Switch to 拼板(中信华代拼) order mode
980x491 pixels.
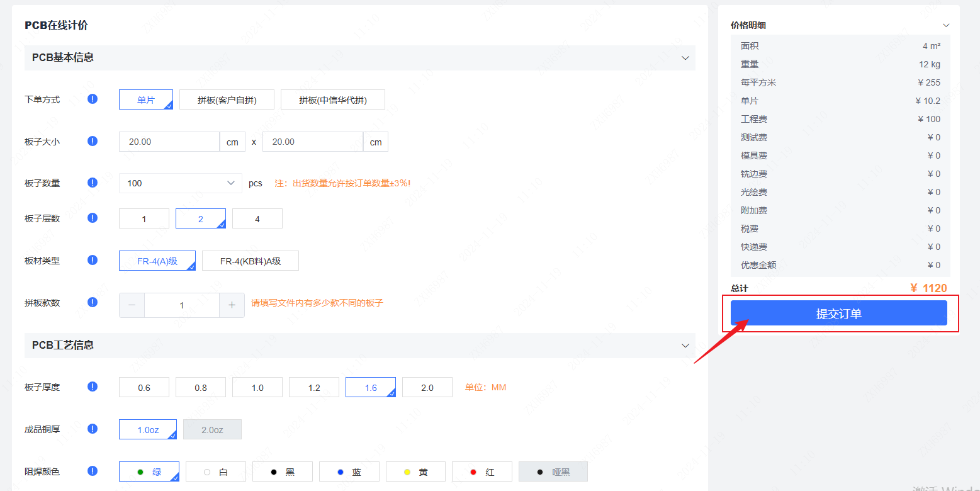click(332, 99)
